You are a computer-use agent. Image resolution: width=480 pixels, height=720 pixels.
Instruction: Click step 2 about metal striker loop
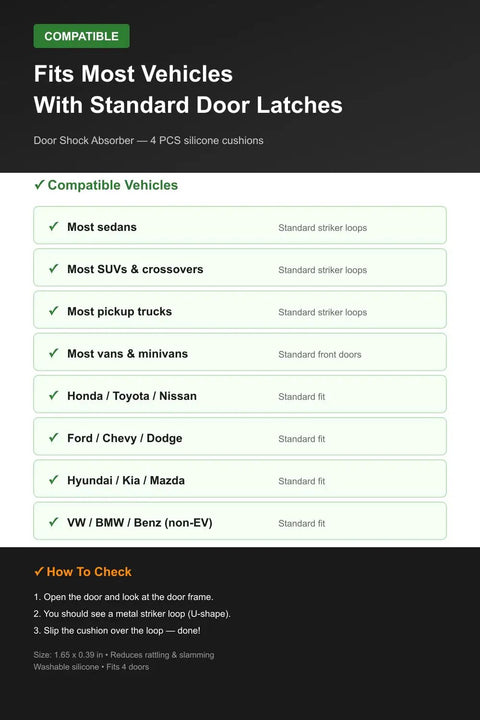pyautogui.click(x=132, y=614)
